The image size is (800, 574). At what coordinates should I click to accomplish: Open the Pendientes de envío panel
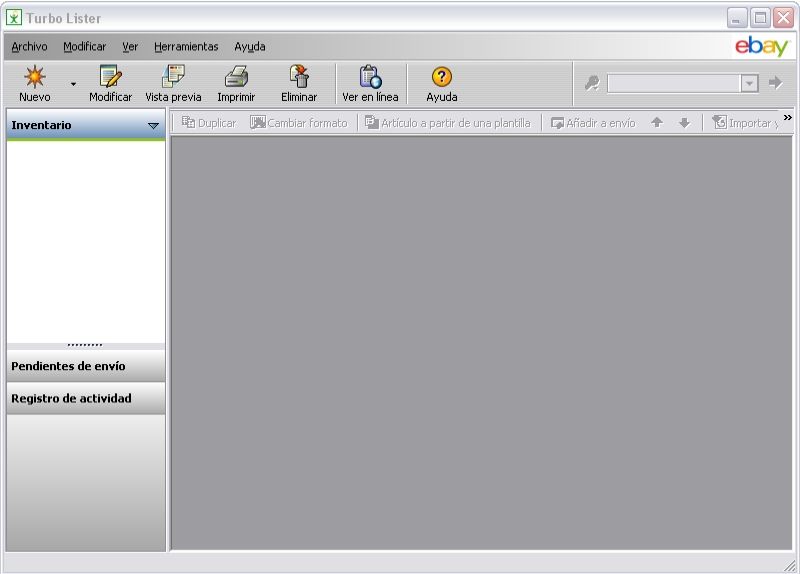86,366
